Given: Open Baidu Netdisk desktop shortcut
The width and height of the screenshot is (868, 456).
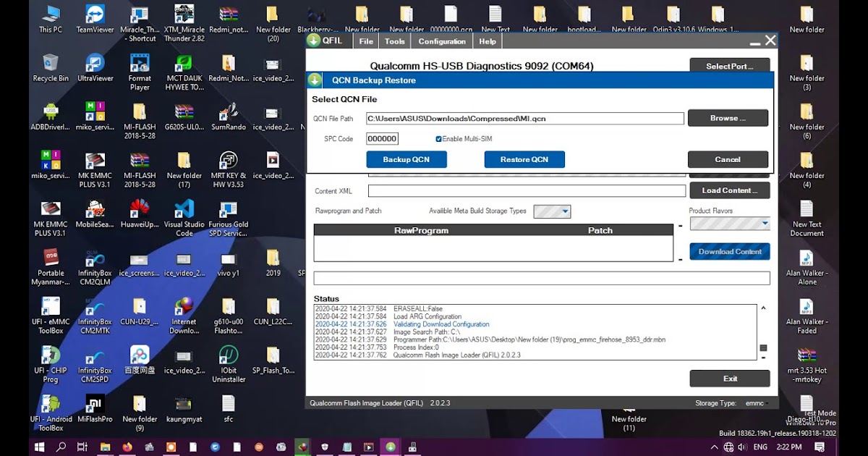Looking at the screenshot, I should tap(140, 360).
